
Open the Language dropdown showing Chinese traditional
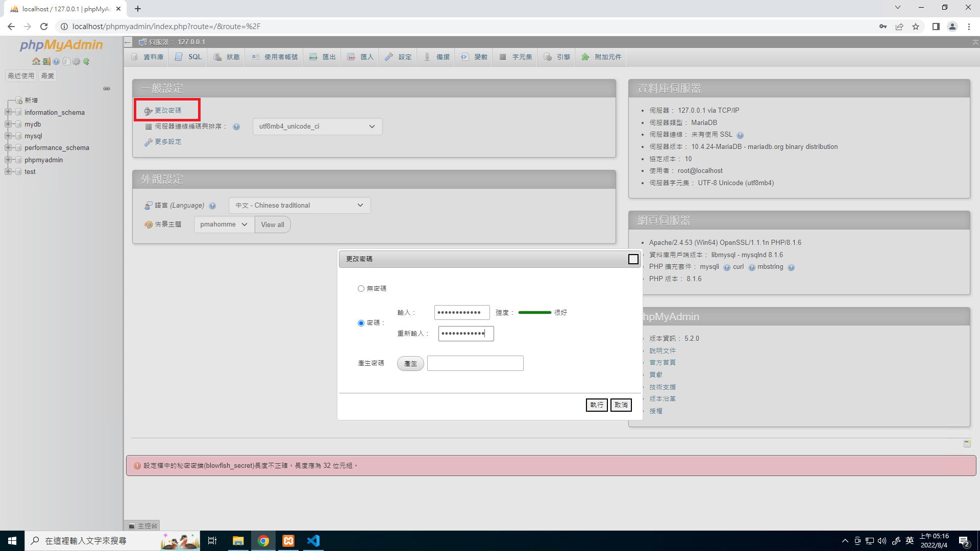pos(299,205)
